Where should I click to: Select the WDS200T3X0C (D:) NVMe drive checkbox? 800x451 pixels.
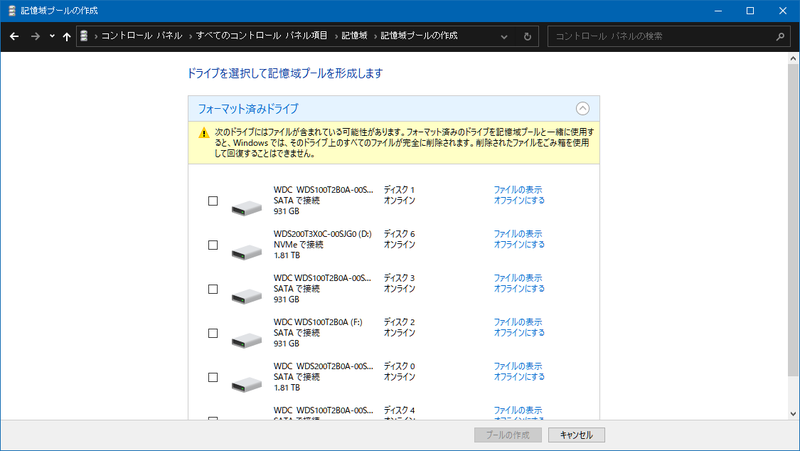(212, 244)
